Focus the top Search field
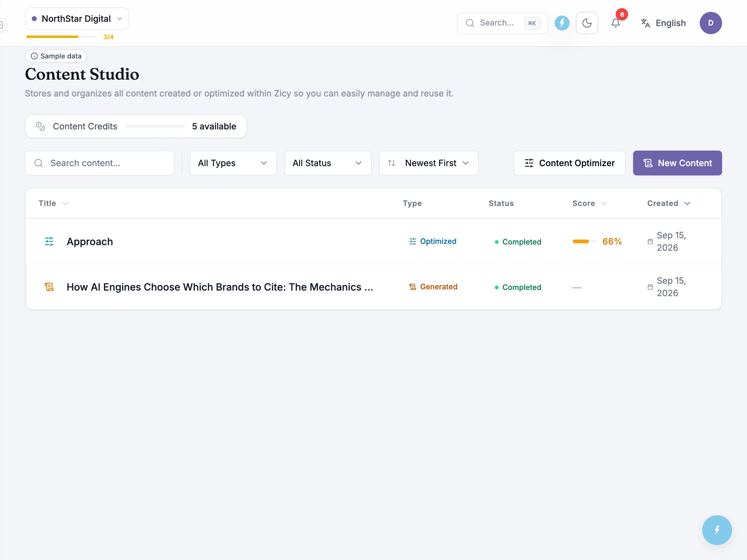Image resolution: width=747 pixels, height=560 pixels. pyautogui.click(x=502, y=23)
